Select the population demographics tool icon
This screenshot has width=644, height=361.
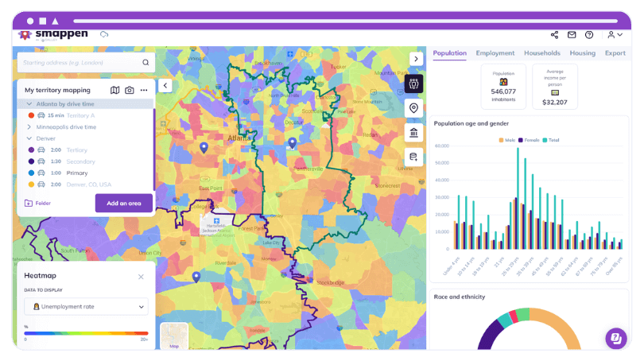point(413,83)
